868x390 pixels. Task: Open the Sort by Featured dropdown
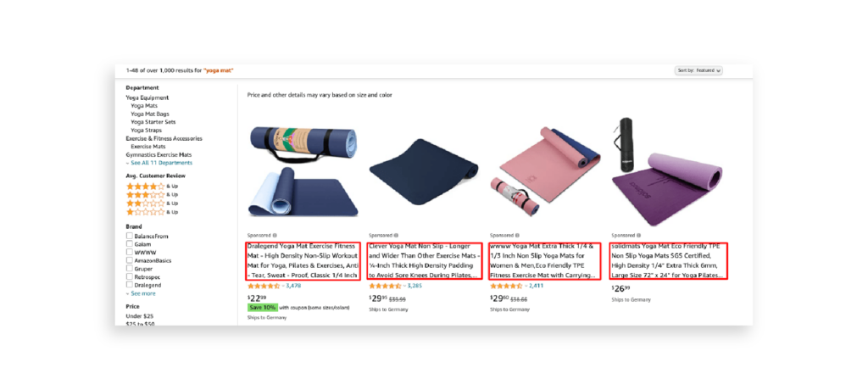coord(698,71)
